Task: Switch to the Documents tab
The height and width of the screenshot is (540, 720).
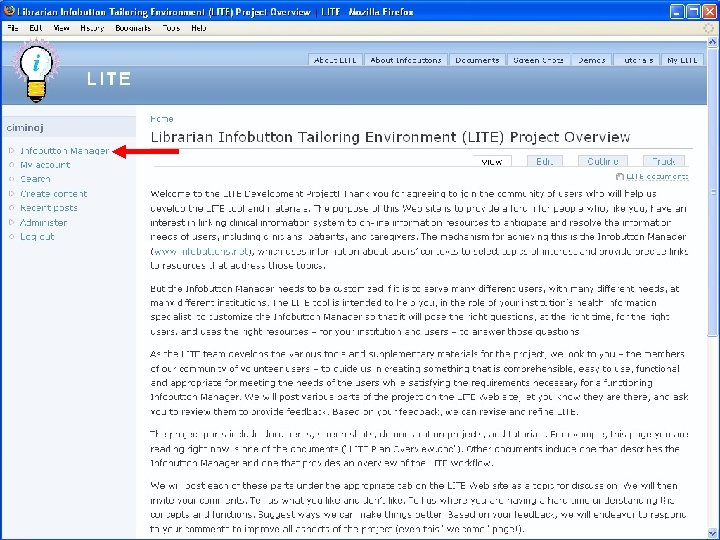Action: pos(477,60)
